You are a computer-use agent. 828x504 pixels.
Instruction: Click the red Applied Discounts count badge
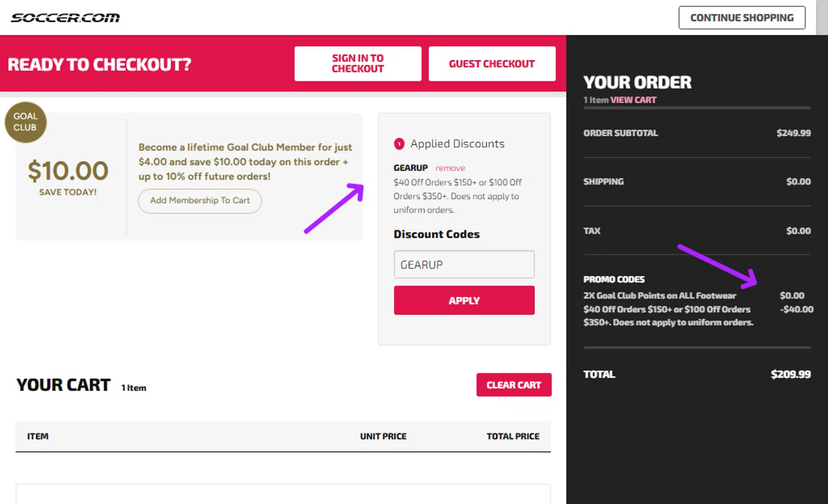[x=399, y=144]
